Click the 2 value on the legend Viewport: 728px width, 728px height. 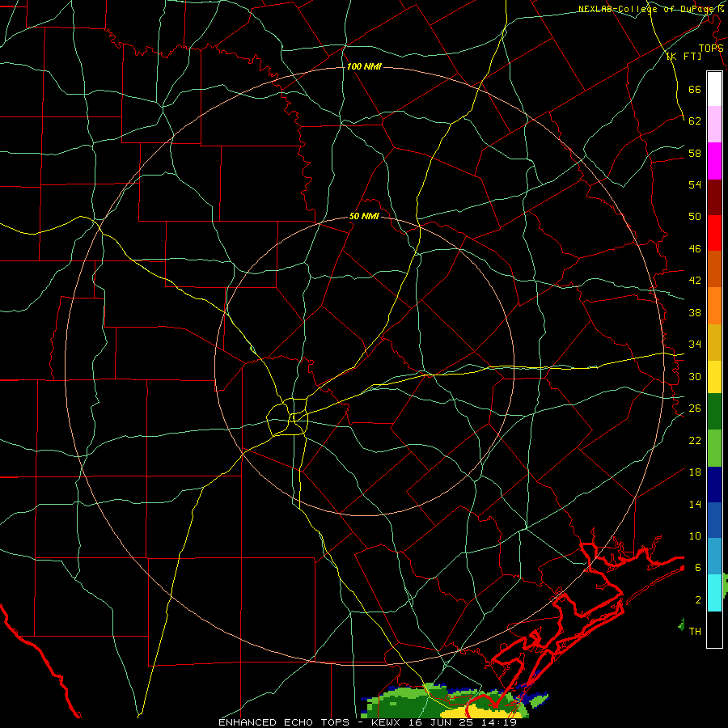(698, 600)
